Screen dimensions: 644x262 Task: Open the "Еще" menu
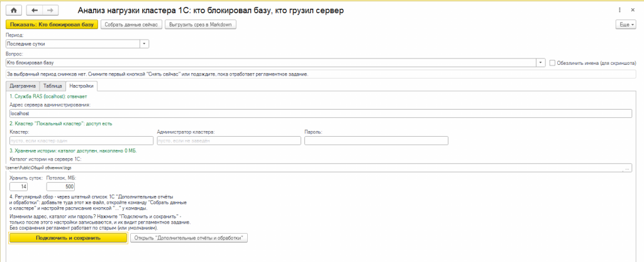tap(626, 25)
